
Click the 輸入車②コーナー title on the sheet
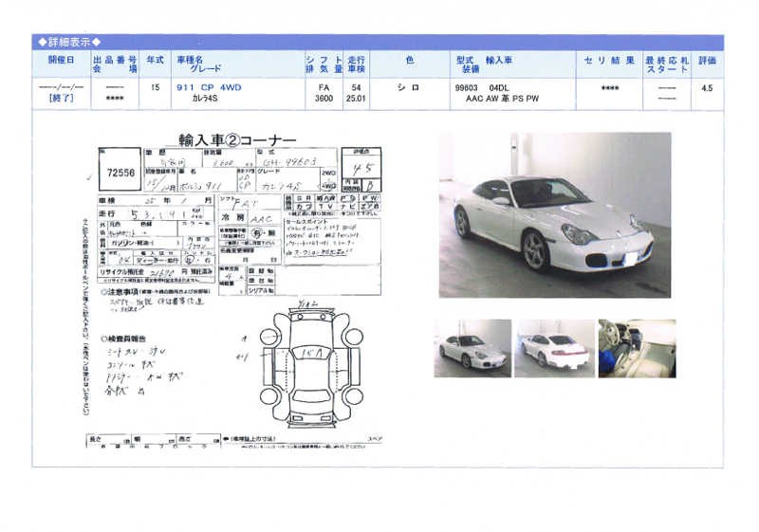pyautogui.click(x=237, y=139)
